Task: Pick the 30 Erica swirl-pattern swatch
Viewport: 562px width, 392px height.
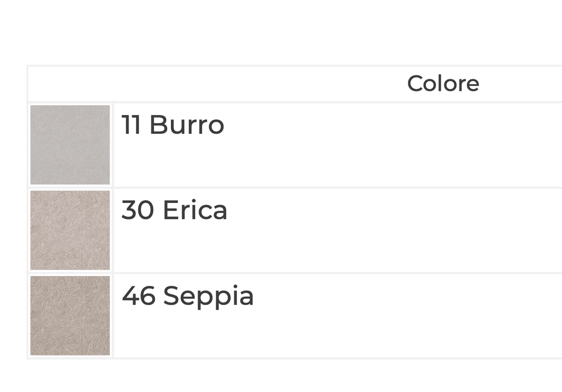Action: (x=70, y=230)
